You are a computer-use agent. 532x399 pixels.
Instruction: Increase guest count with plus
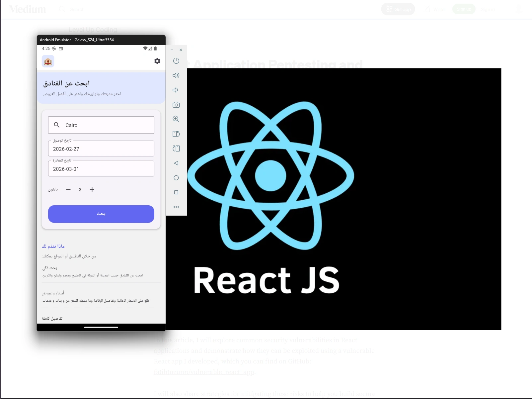[x=92, y=189]
